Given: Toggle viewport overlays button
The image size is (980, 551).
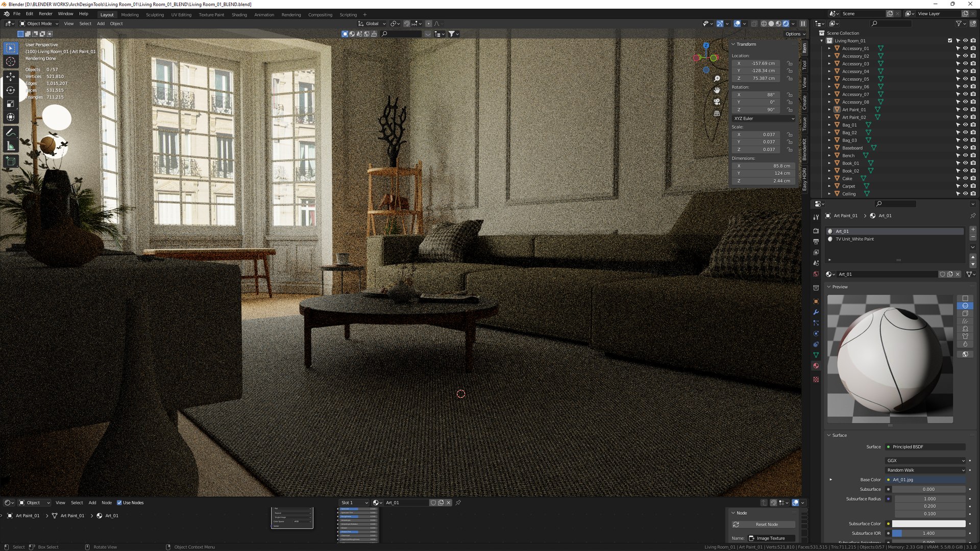Looking at the screenshot, I should [x=737, y=23].
